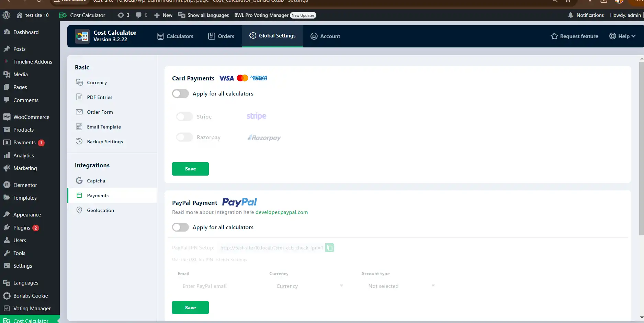Open the New content menu
Viewport: 644px width, 323px height.
click(163, 15)
